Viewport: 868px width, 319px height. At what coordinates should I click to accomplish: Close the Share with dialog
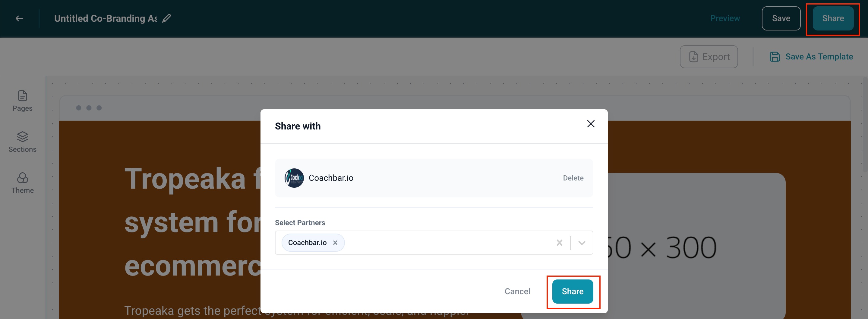590,124
